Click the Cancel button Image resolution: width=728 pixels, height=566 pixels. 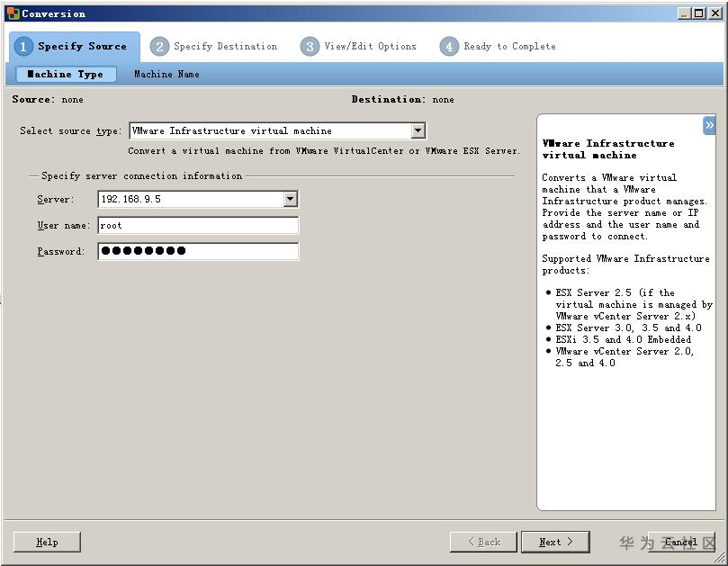point(681,542)
